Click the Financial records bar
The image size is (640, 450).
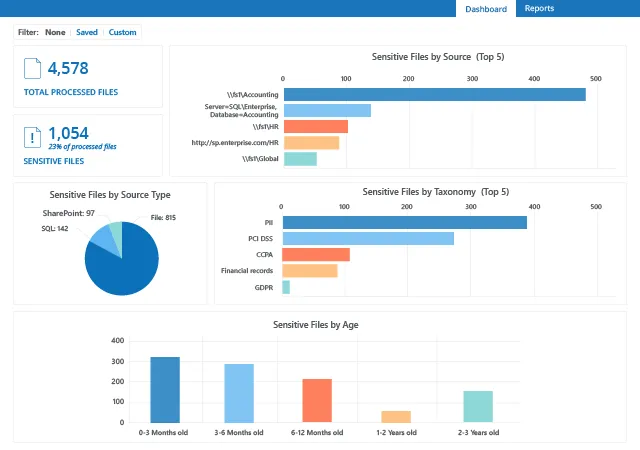[x=310, y=271]
